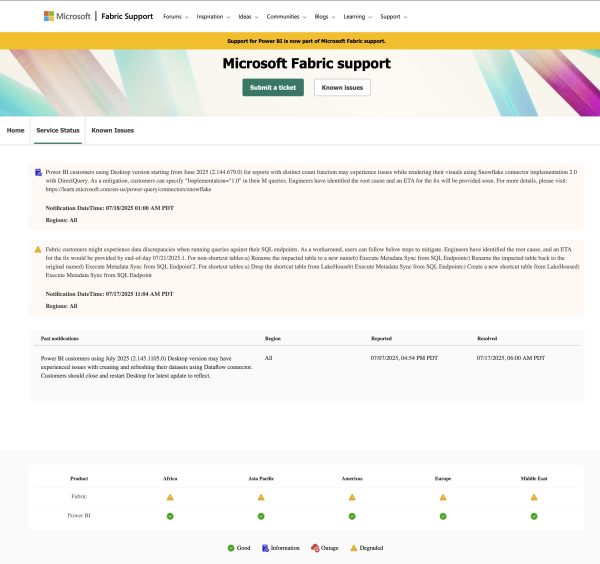Click Notification DateTime 07/18/2025 01:00 AM text

109,208
